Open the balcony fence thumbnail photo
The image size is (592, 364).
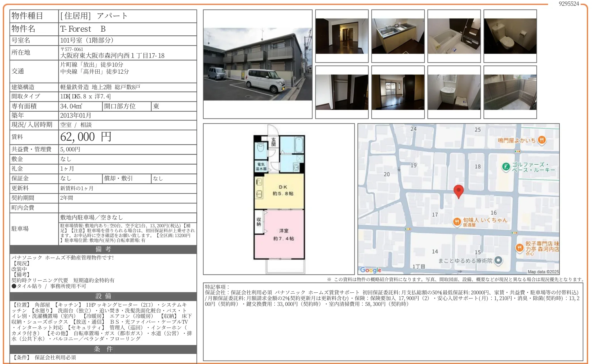[510, 92]
